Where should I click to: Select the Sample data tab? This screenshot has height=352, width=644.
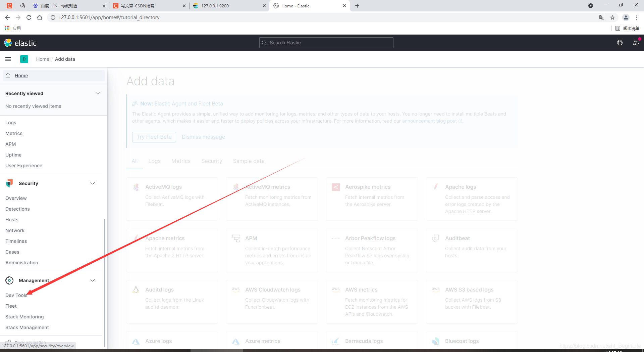[x=249, y=161]
